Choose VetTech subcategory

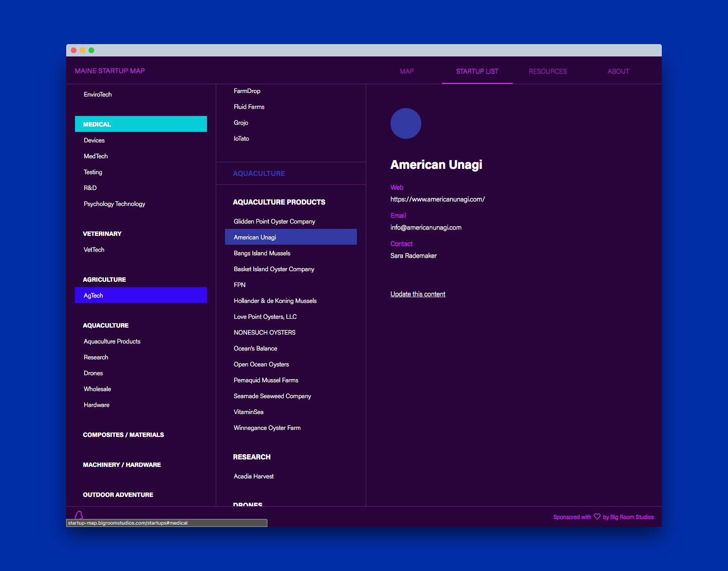(x=94, y=250)
